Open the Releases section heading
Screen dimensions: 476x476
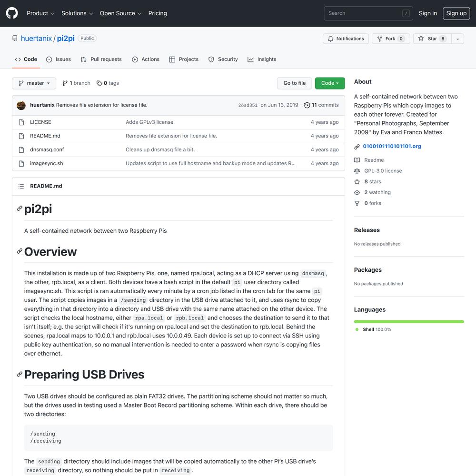(x=367, y=230)
